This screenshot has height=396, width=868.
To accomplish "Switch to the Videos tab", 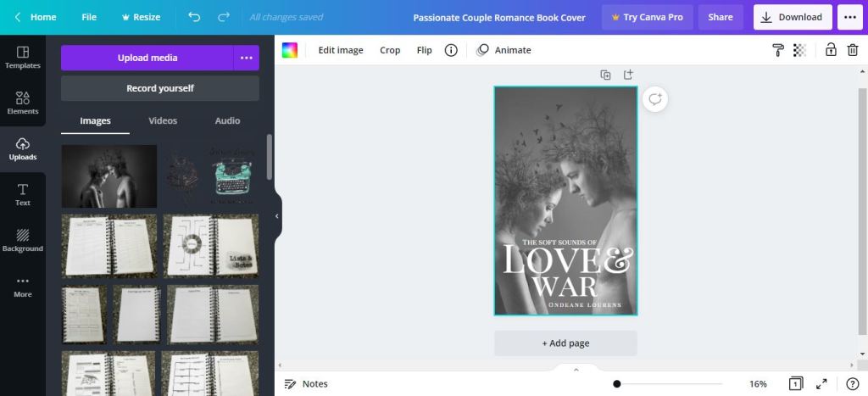I will tap(163, 120).
